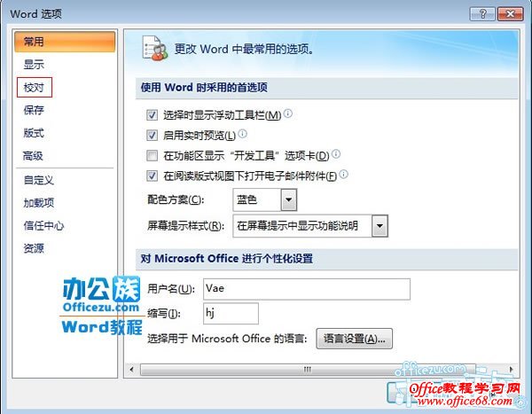Viewport: 532px width, 414px height.
Task: Open the 配色方案 dropdown showing 蓝色
Action: coord(264,199)
